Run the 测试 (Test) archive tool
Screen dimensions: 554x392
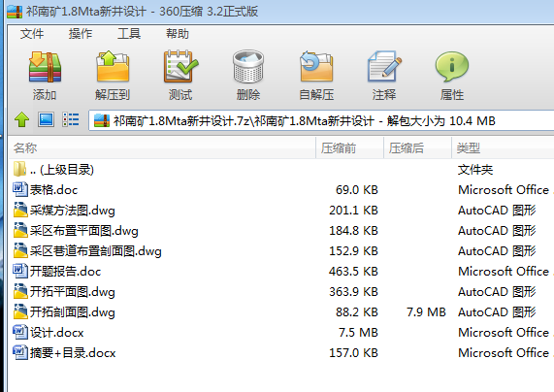point(180,67)
